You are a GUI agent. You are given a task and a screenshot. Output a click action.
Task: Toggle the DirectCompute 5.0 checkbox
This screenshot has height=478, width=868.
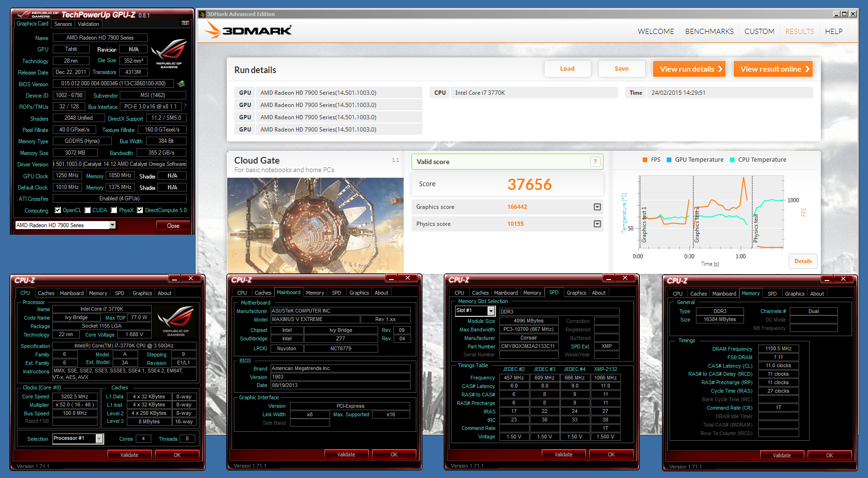140,210
